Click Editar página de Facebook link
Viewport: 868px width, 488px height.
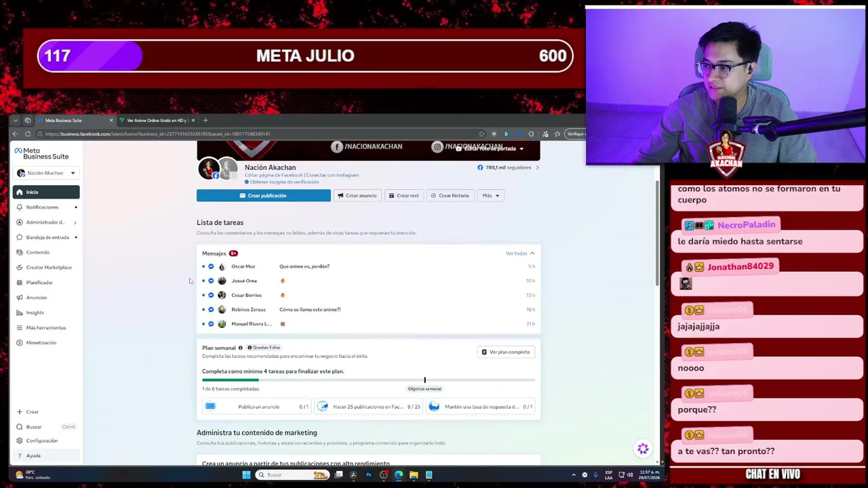point(274,175)
